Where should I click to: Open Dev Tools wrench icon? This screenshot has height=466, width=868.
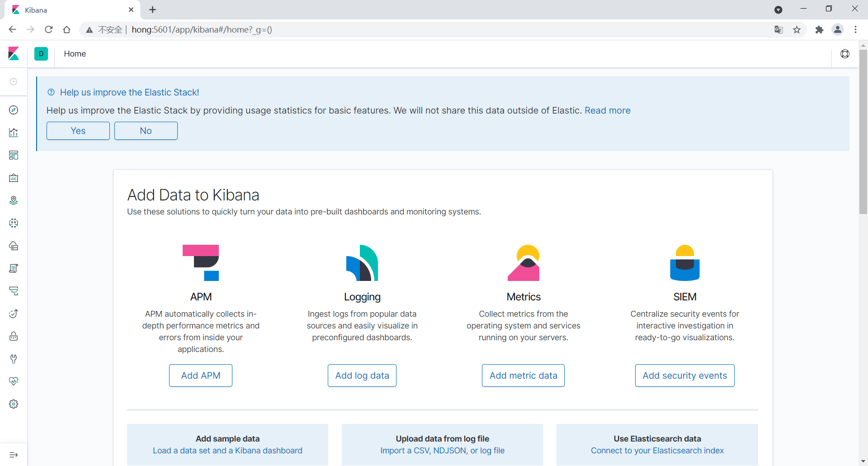14,359
